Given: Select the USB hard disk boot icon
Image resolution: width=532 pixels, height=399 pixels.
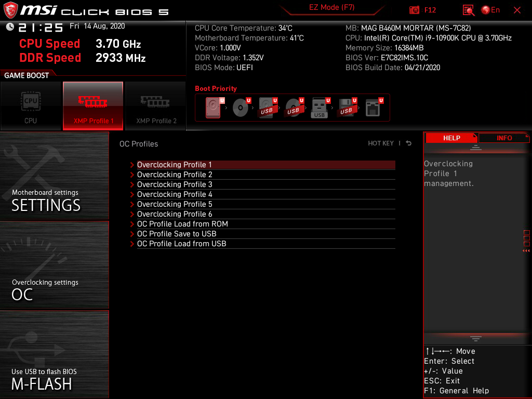Looking at the screenshot, I should 267,107.
